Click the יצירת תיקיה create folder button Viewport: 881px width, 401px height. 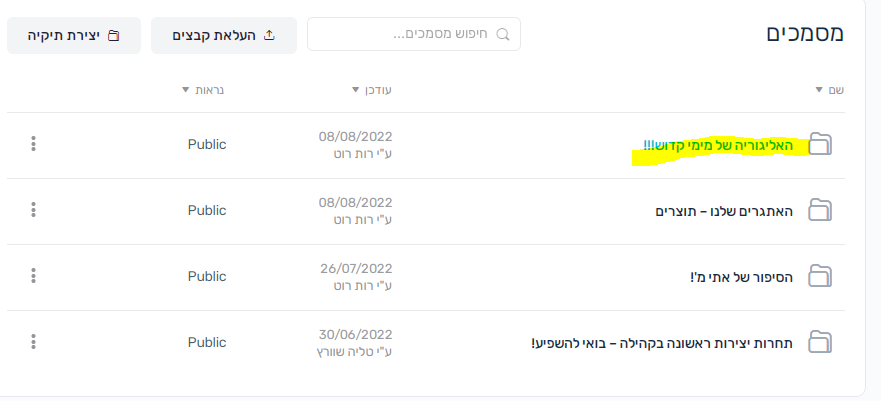pos(74,35)
